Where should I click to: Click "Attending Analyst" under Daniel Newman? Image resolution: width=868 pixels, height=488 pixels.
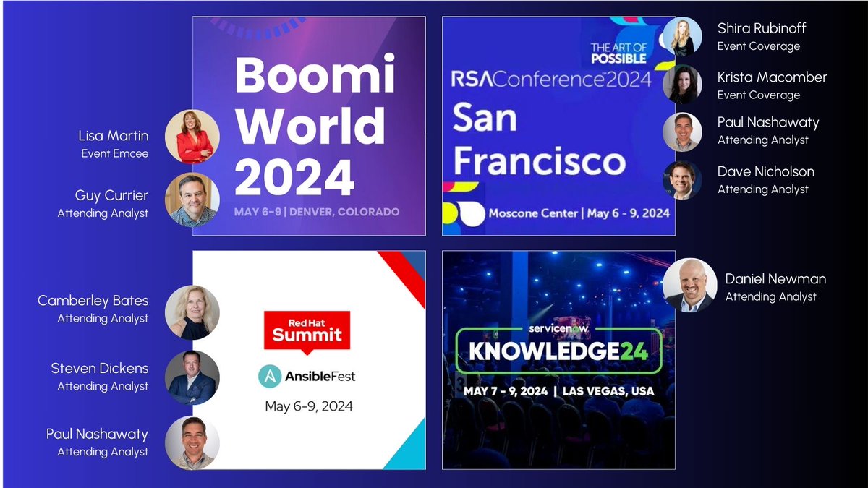click(x=771, y=296)
